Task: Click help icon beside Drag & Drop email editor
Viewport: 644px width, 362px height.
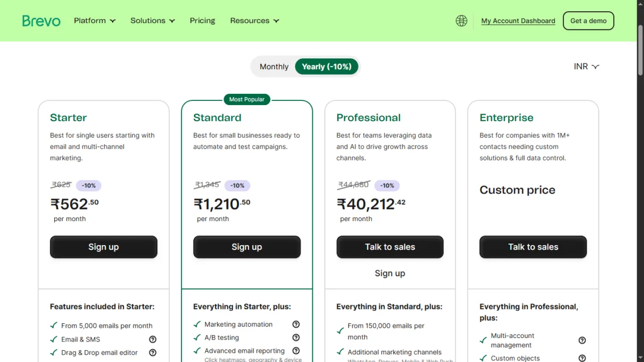Action: (153, 353)
